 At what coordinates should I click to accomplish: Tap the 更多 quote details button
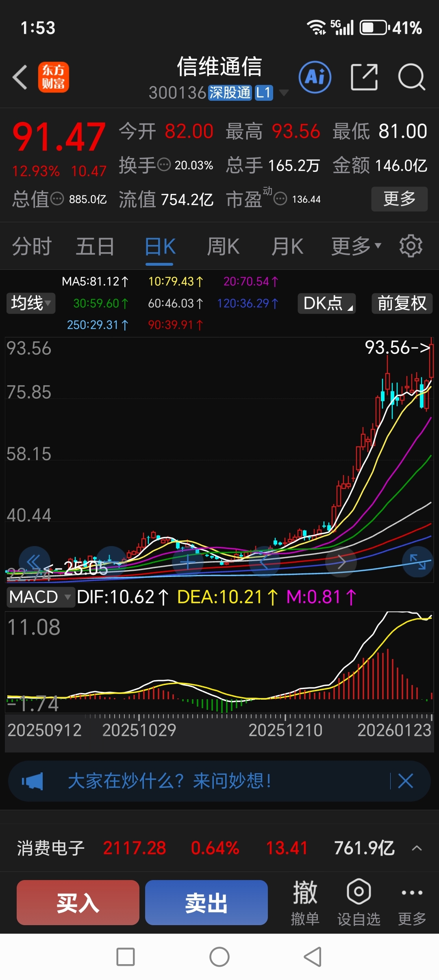pyautogui.click(x=400, y=199)
